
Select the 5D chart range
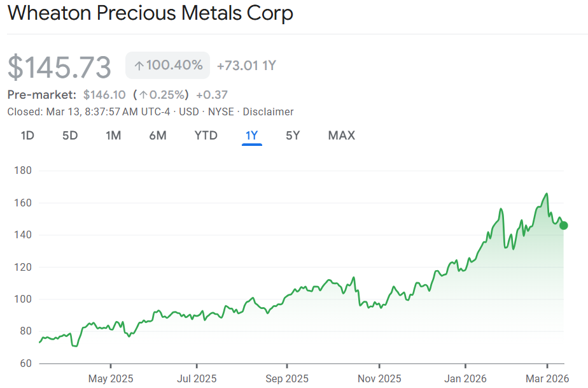(69, 135)
